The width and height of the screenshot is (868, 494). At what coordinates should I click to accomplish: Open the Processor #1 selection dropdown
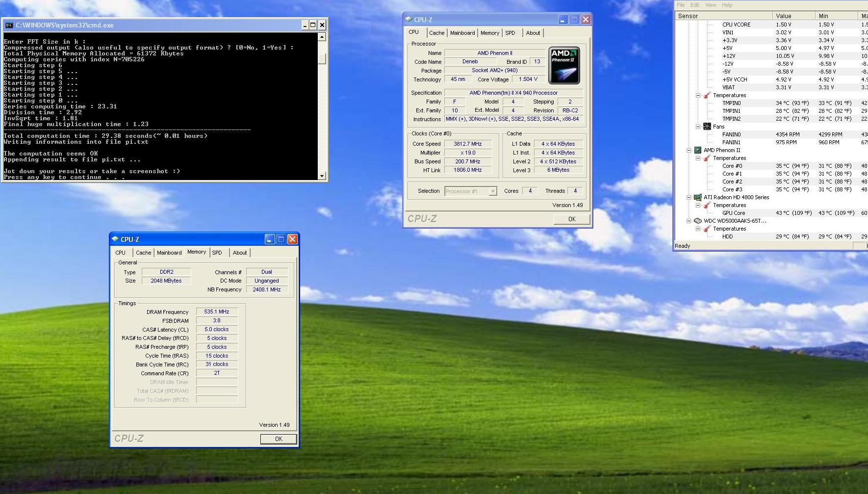tap(493, 191)
